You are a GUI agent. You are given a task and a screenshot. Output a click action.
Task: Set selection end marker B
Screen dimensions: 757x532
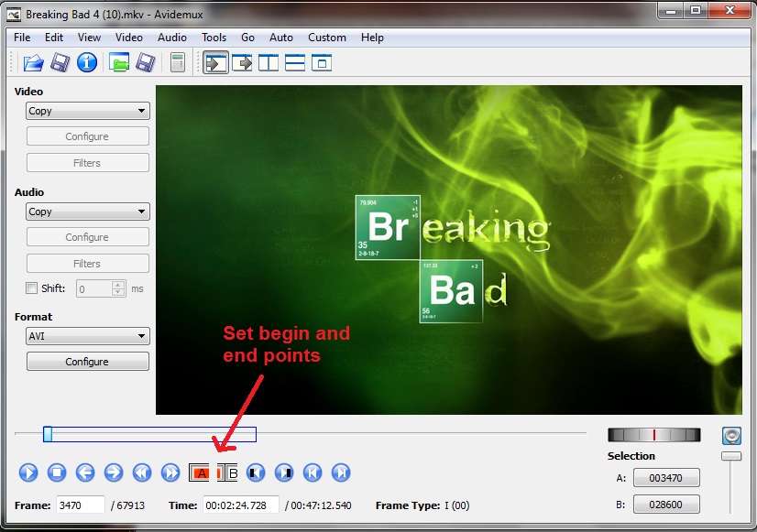(227, 473)
